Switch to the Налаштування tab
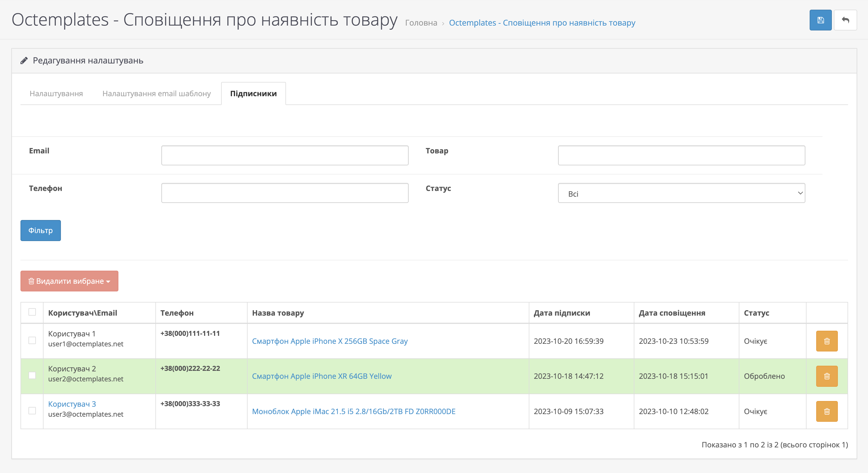 click(x=56, y=94)
